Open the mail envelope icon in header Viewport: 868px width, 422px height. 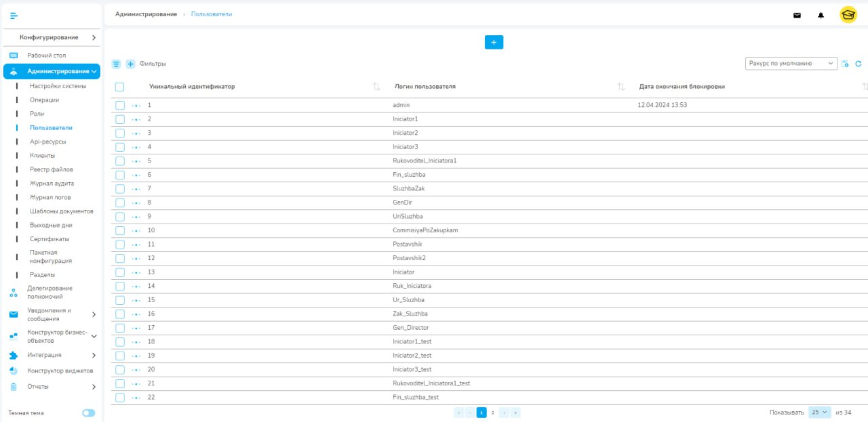tap(797, 16)
